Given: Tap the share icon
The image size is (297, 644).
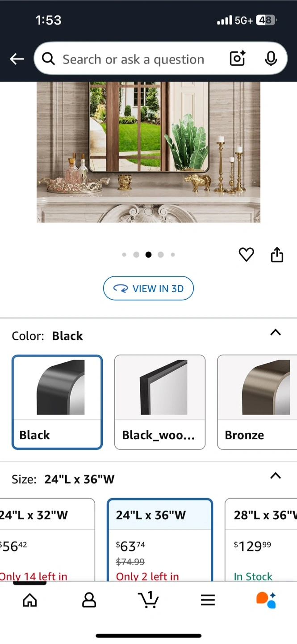Looking at the screenshot, I should pos(277,254).
